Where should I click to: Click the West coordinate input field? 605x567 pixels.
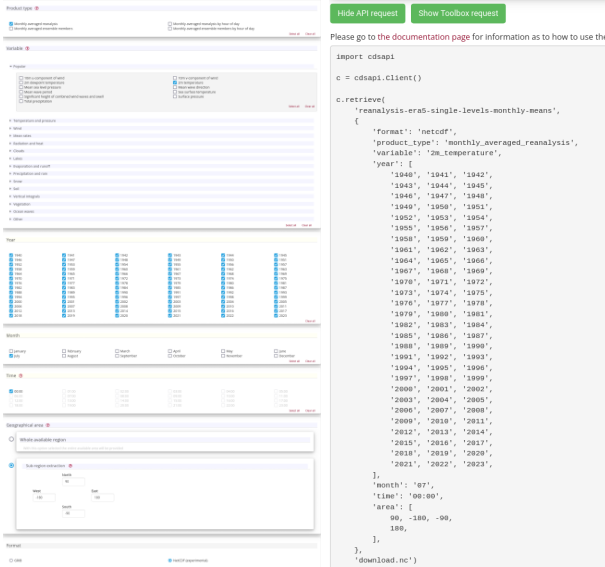tap(45, 497)
